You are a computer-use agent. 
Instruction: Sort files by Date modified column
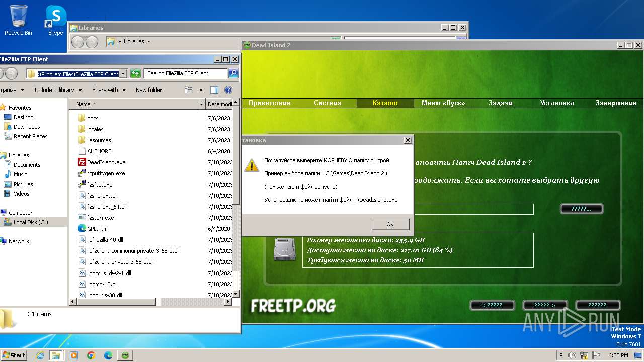[x=220, y=104]
